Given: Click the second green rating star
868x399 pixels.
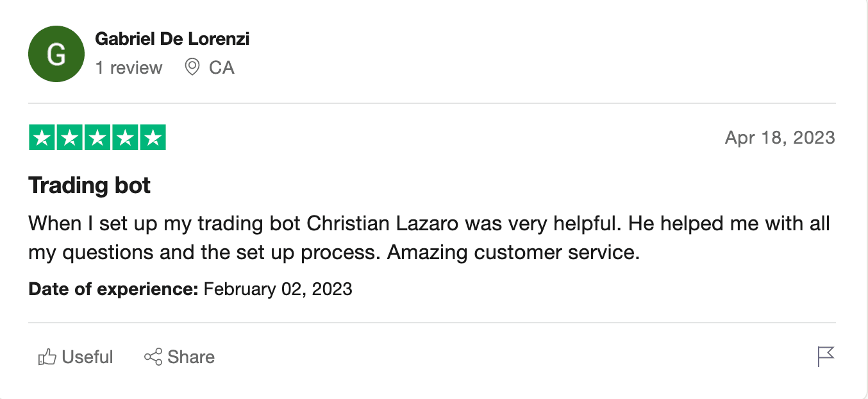Looking at the screenshot, I should (x=70, y=137).
